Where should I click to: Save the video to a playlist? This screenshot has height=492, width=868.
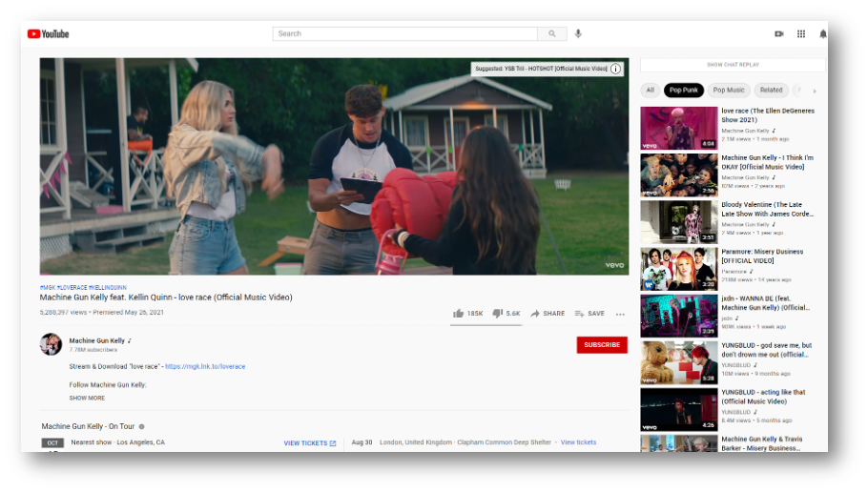589,314
